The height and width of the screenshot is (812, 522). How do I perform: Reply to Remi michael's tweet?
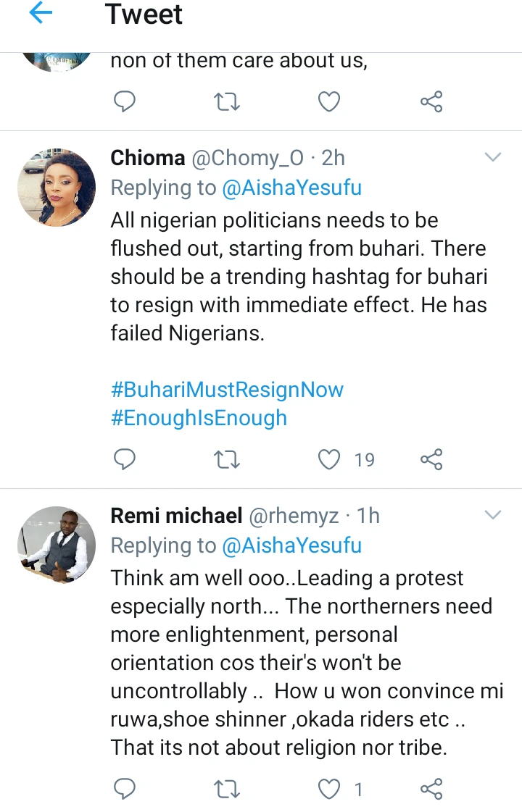(x=125, y=789)
